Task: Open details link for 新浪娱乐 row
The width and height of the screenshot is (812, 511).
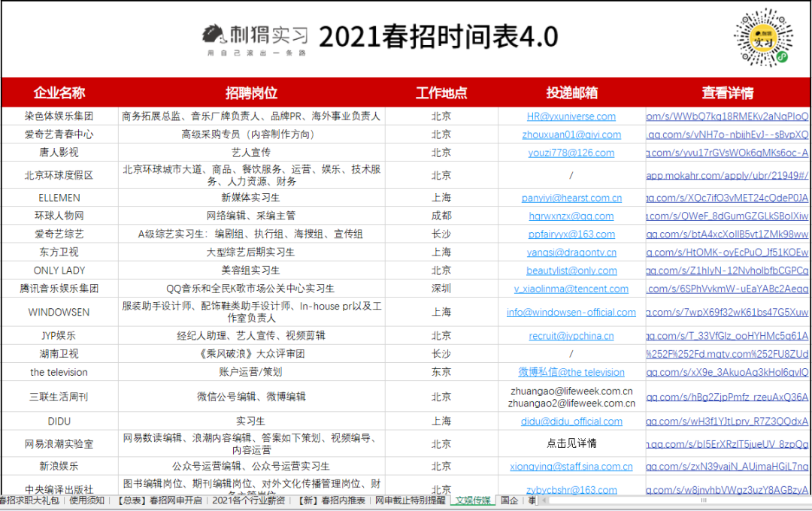Action: [727, 467]
